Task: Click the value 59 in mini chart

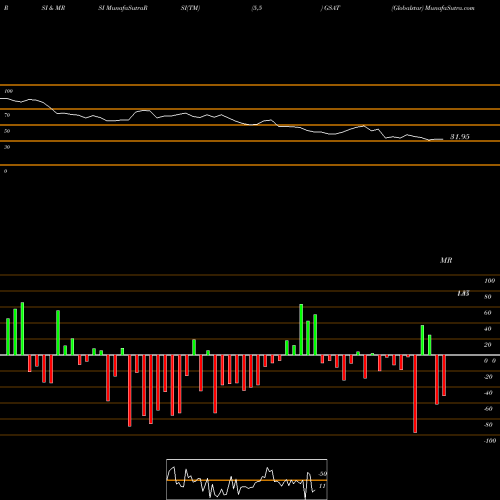Action: click(322, 474)
